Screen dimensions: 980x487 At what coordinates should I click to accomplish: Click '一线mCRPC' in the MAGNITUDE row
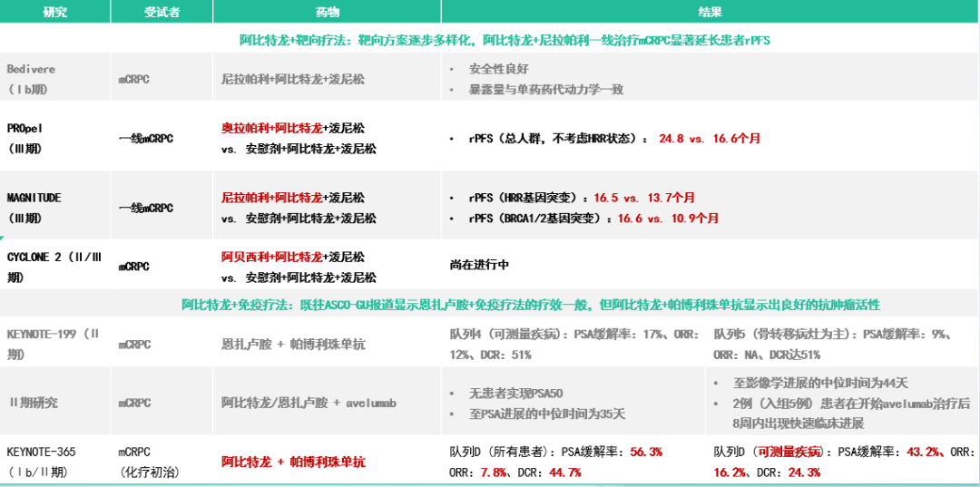click(x=145, y=209)
